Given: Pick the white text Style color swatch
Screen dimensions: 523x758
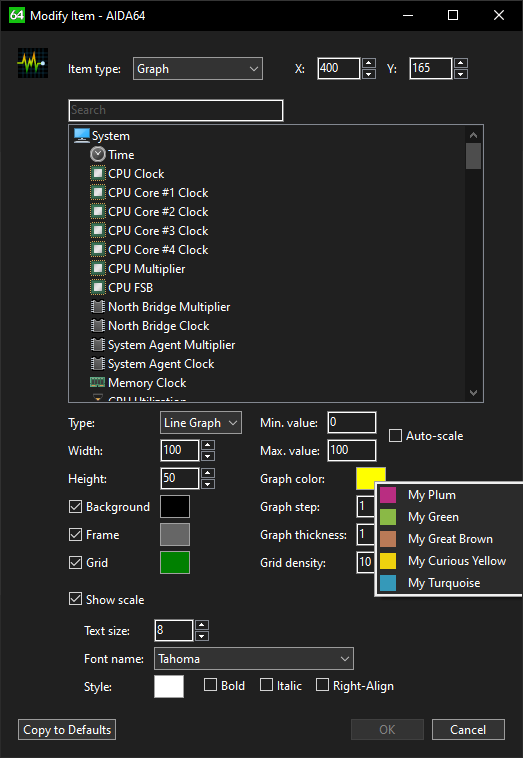Looking at the screenshot, I should click(x=169, y=686).
